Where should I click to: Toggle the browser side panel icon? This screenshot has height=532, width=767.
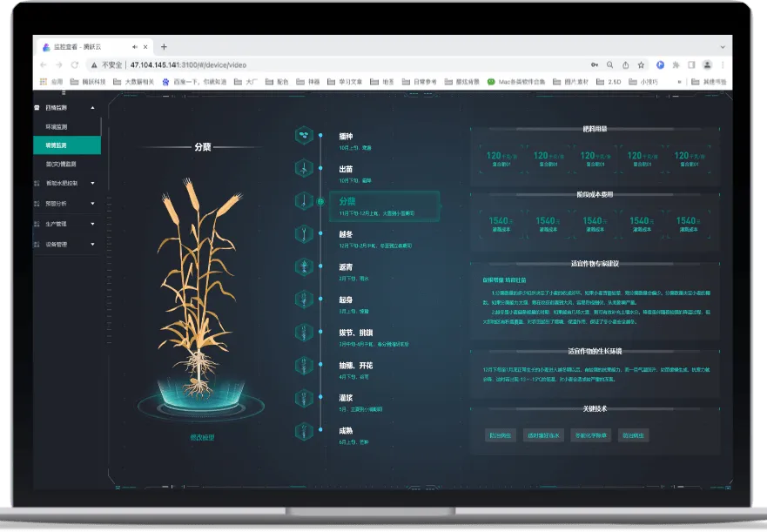(x=691, y=64)
